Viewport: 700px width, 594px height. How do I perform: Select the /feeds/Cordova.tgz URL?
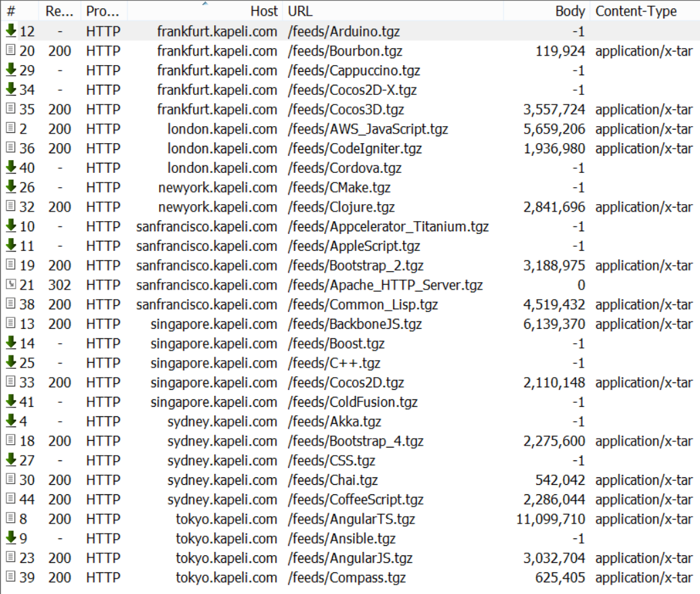click(345, 168)
